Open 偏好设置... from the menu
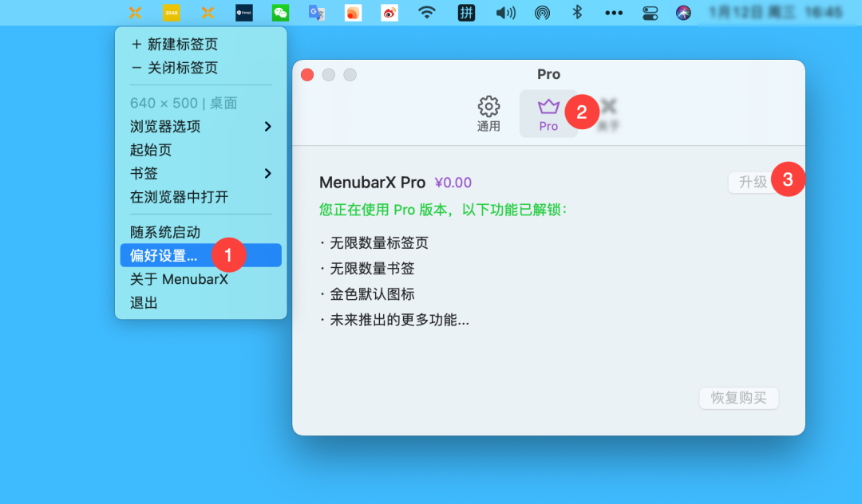 [x=200, y=255]
